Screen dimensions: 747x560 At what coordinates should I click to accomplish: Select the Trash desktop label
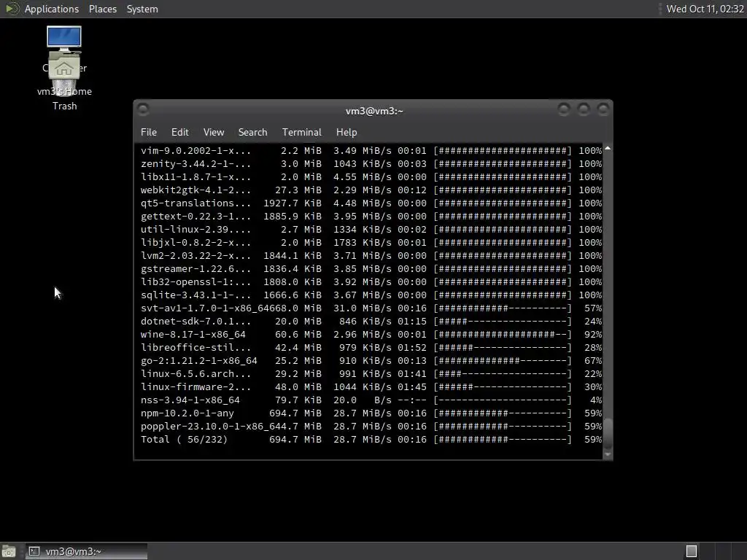coord(64,106)
